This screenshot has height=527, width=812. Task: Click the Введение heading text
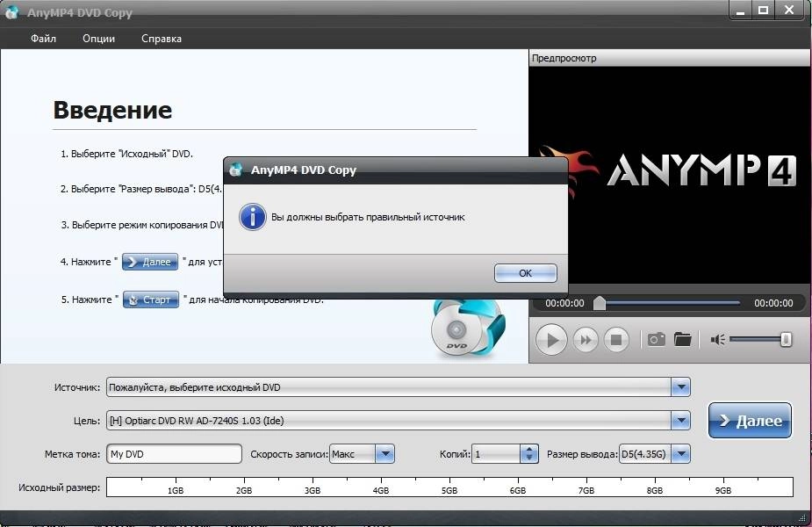tap(112, 110)
